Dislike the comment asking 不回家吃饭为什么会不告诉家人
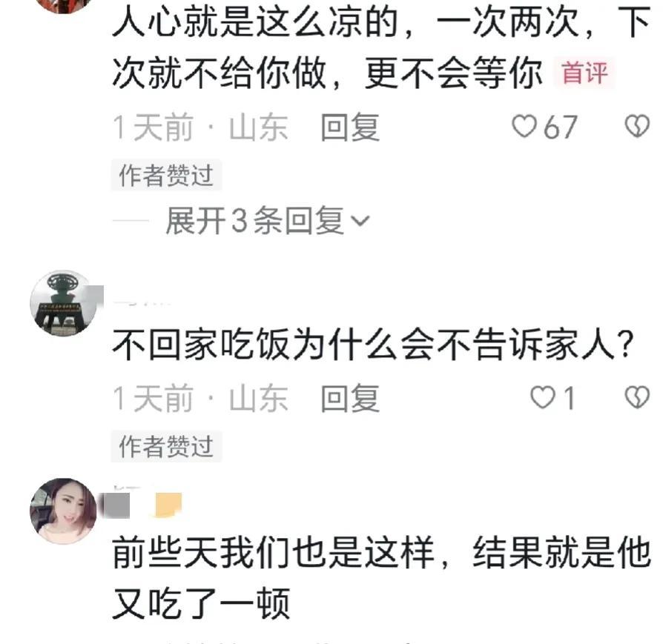The image size is (663, 644). click(x=637, y=398)
